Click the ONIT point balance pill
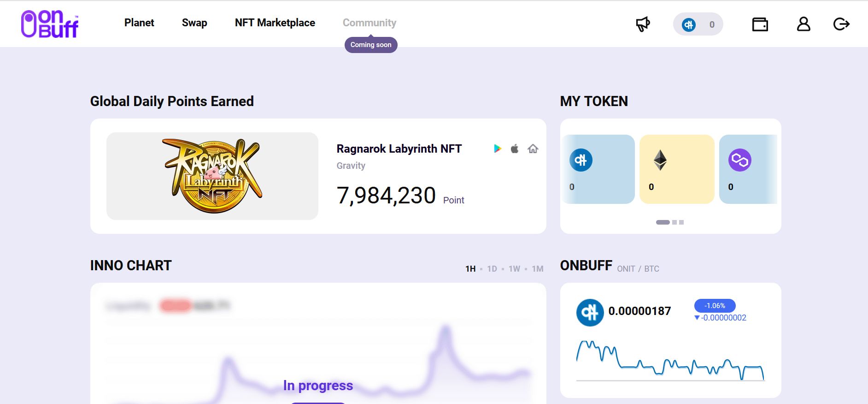 pos(698,24)
